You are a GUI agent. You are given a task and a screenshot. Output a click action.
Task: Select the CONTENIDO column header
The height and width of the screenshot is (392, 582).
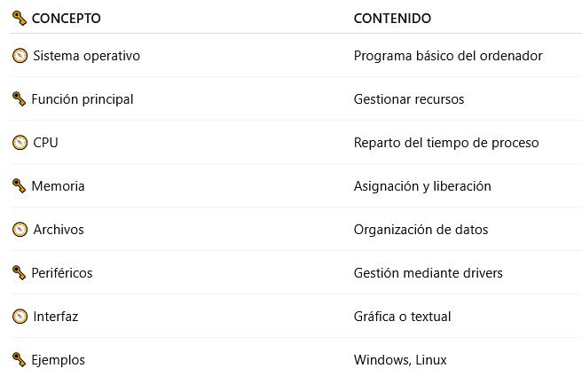392,18
